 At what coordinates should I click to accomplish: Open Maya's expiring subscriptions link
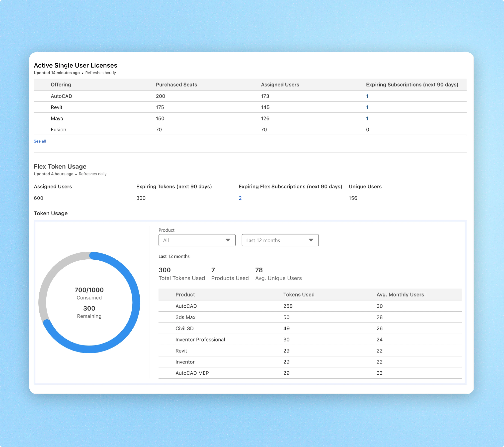367,118
